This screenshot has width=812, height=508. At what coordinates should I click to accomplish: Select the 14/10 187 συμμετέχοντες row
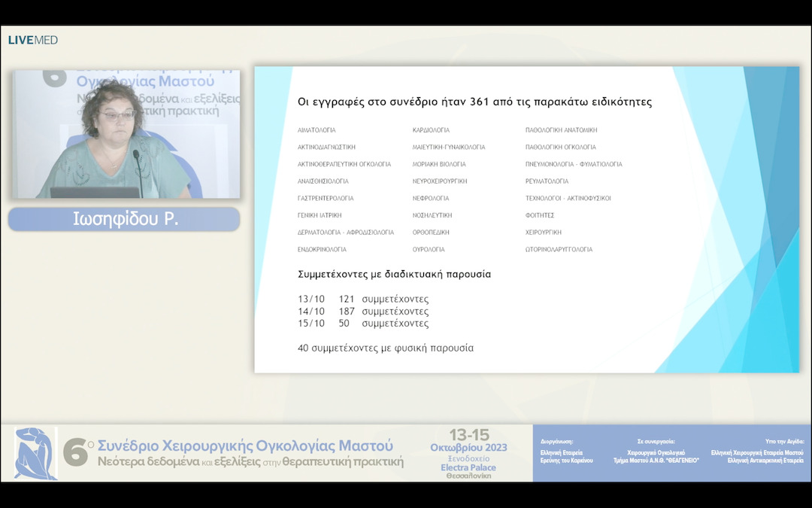click(363, 312)
